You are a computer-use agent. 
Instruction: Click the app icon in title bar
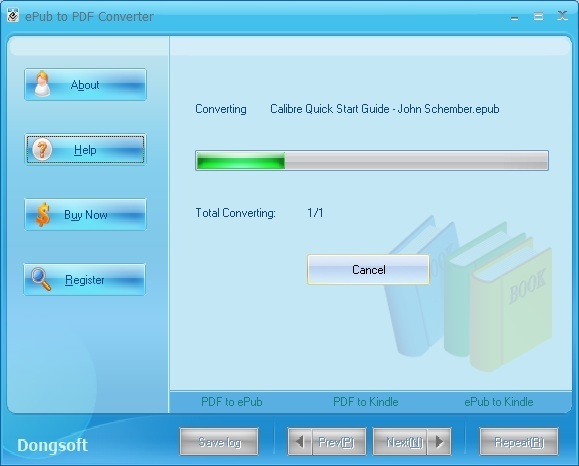click(13, 16)
